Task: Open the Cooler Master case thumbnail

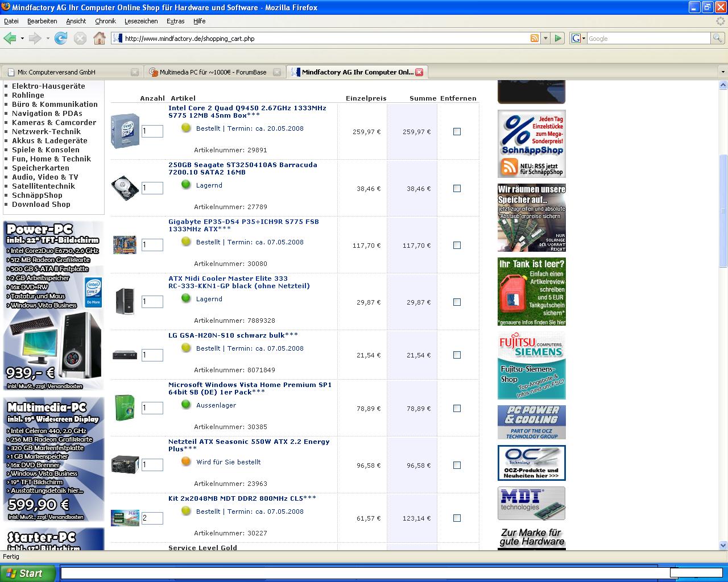Action: pos(125,302)
